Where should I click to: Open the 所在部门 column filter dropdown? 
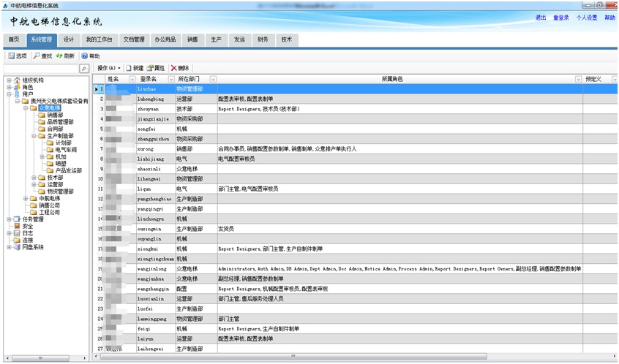[213, 79]
